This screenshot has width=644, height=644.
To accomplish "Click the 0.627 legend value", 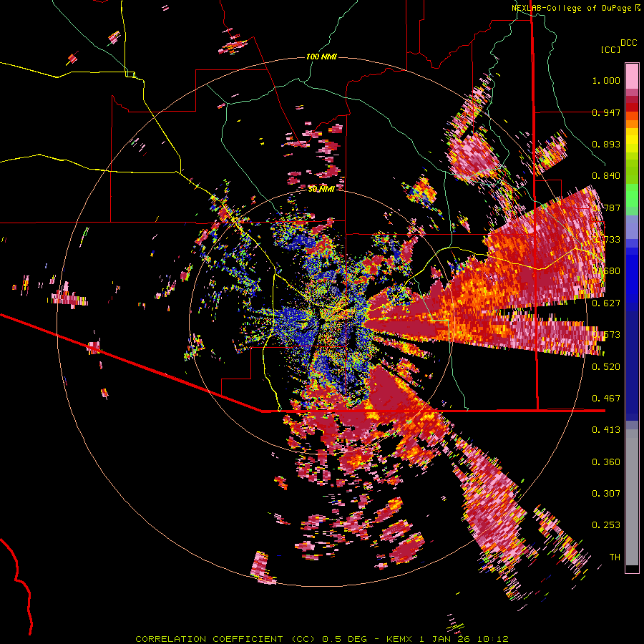I will (x=606, y=303).
